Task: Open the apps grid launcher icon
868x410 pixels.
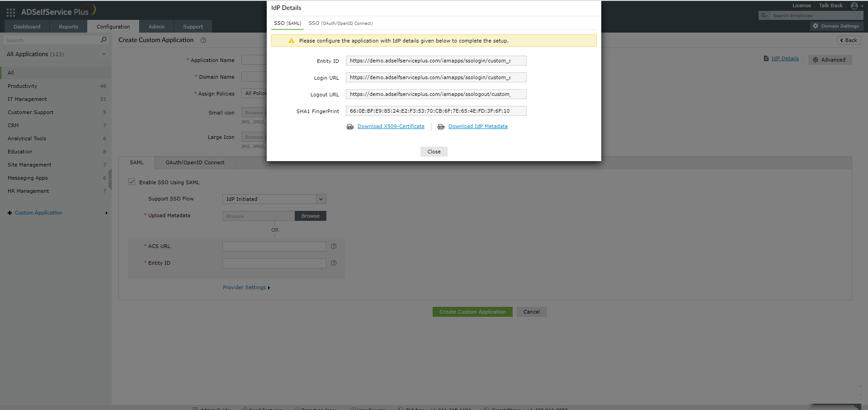Action: pyautogui.click(x=11, y=13)
